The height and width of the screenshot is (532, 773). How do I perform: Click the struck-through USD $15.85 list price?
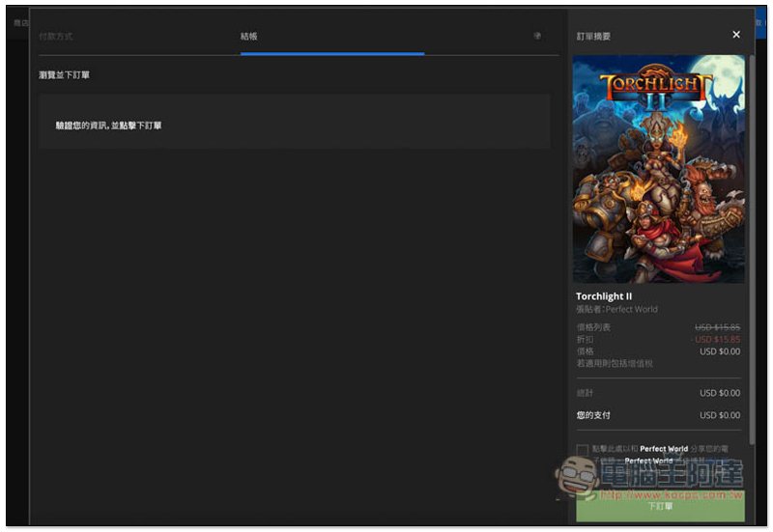716,327
